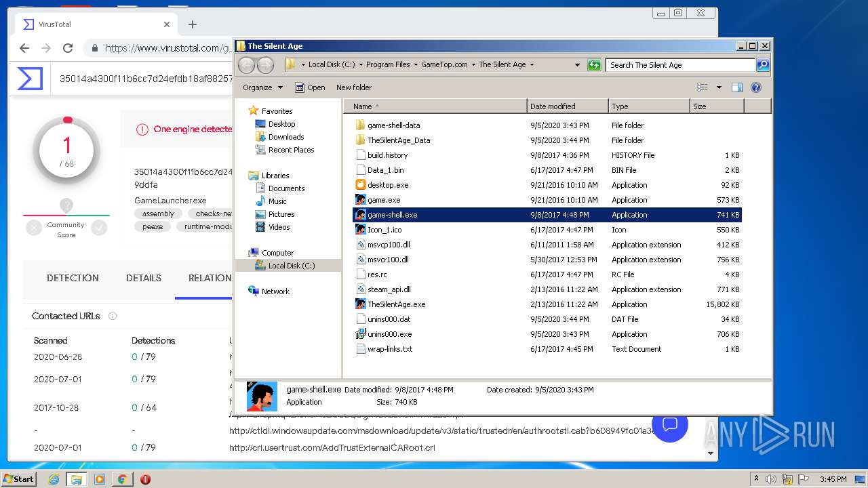Sort files by Size column
The image size is (868, 488).
click(x=717, y=106)
